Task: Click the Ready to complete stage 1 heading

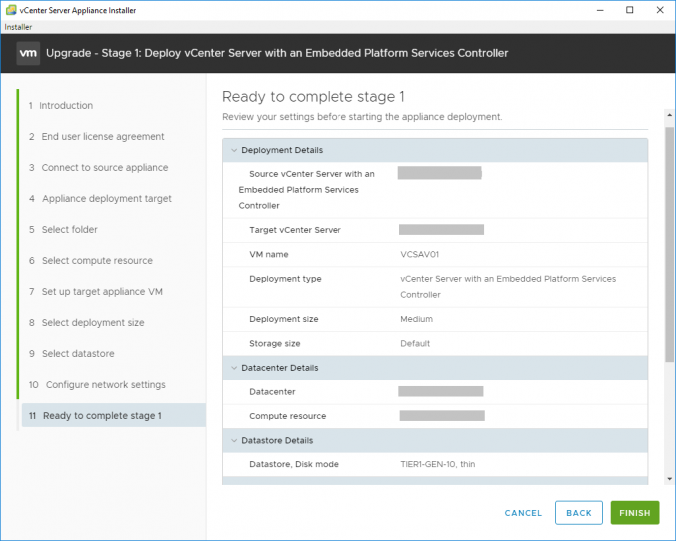Action: [x=313, y=97]
